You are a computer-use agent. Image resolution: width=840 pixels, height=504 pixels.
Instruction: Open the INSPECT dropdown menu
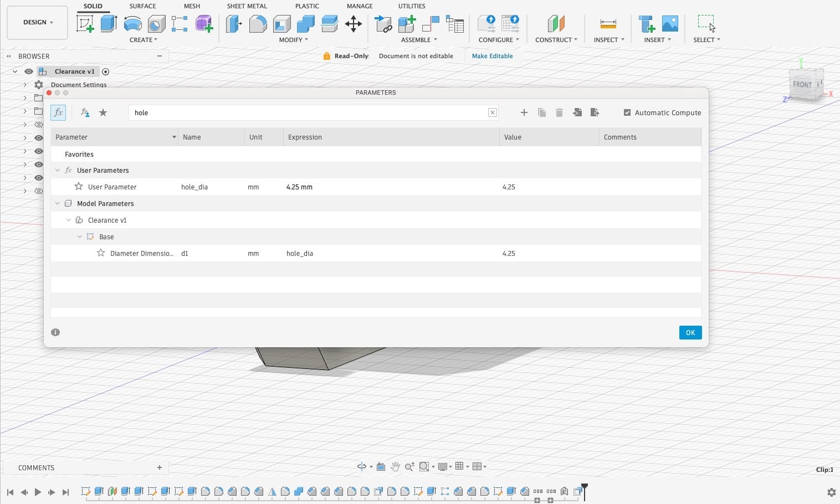[609, 40]
